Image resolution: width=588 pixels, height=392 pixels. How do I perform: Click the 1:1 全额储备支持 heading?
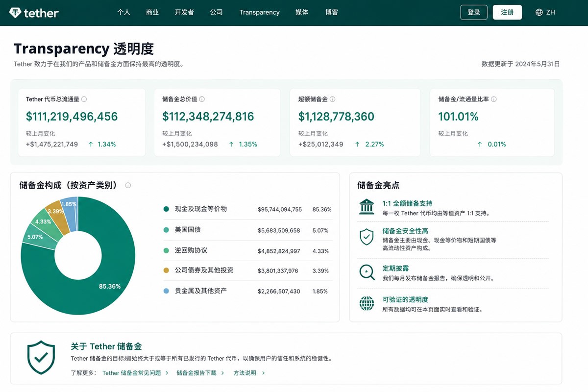point(407,203)
